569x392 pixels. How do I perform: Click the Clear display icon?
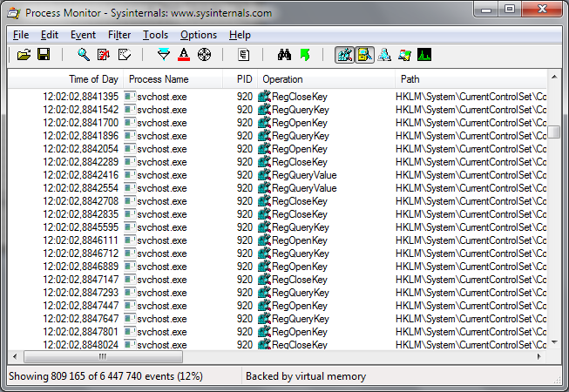[x=125, y=55]
